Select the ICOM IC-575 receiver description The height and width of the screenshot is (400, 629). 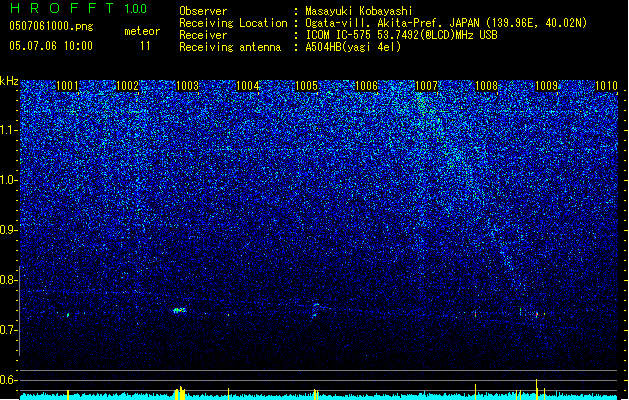(x=401, y=35)
